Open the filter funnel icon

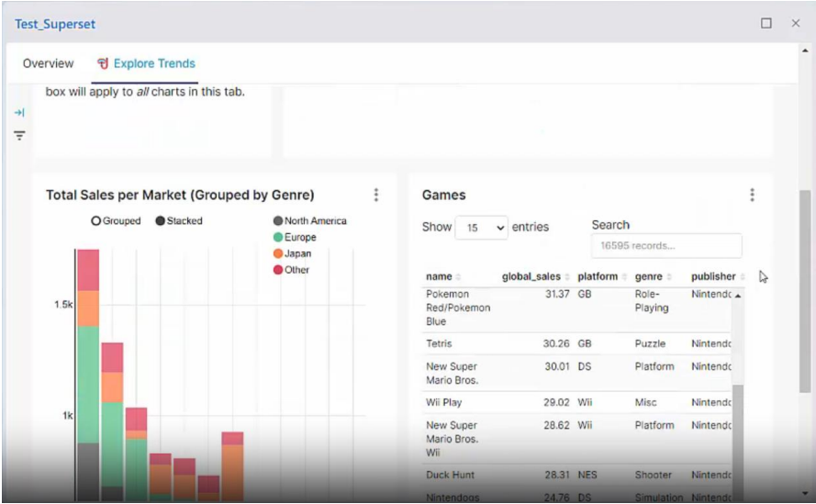19,136
